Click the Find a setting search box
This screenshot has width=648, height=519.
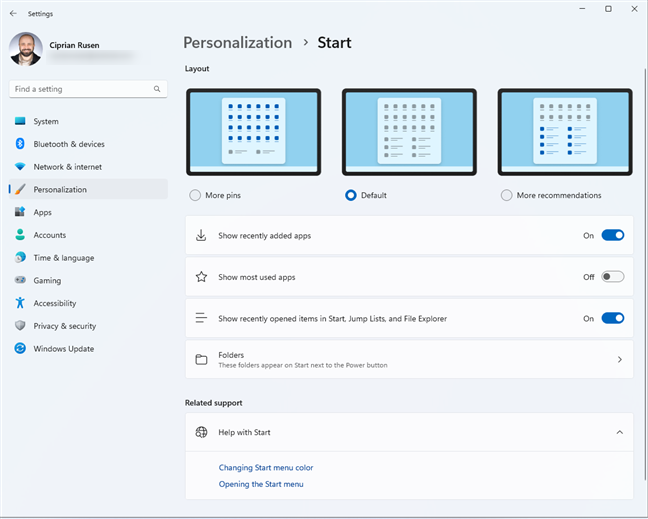[88, 89]
